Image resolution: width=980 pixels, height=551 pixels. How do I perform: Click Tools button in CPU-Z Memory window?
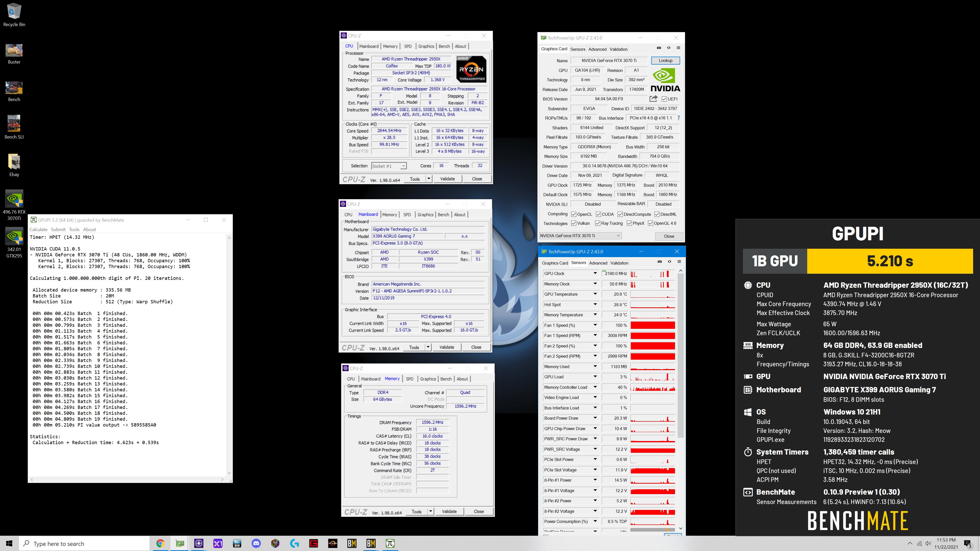point(416,511)
